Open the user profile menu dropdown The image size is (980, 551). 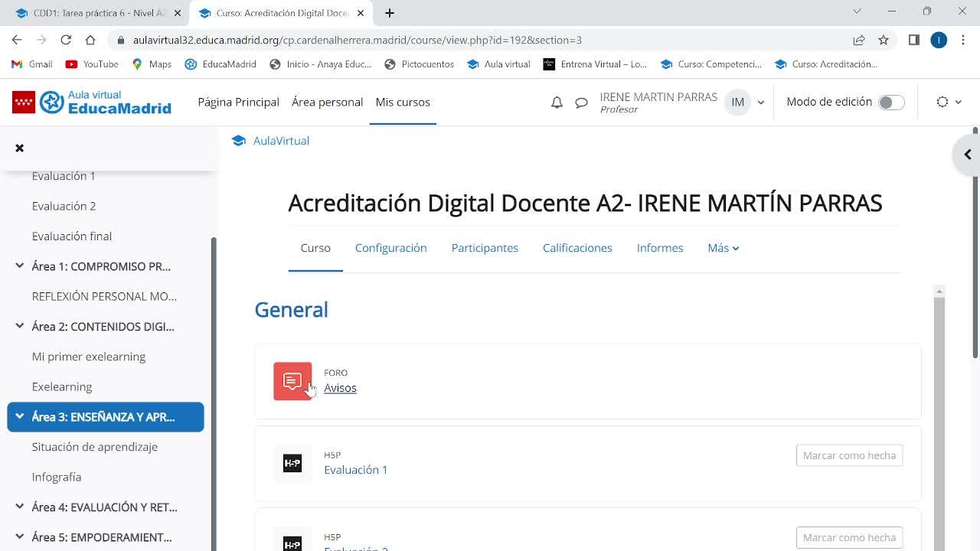tap(760, 103)
